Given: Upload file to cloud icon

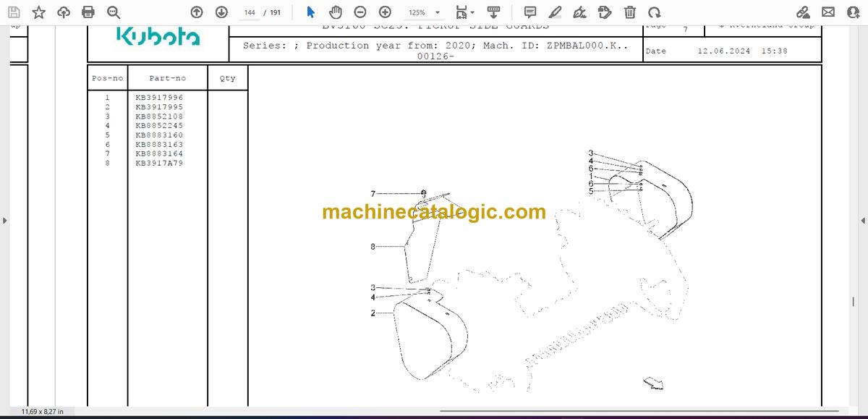Looking at the screenshot, I should [64, 12].
